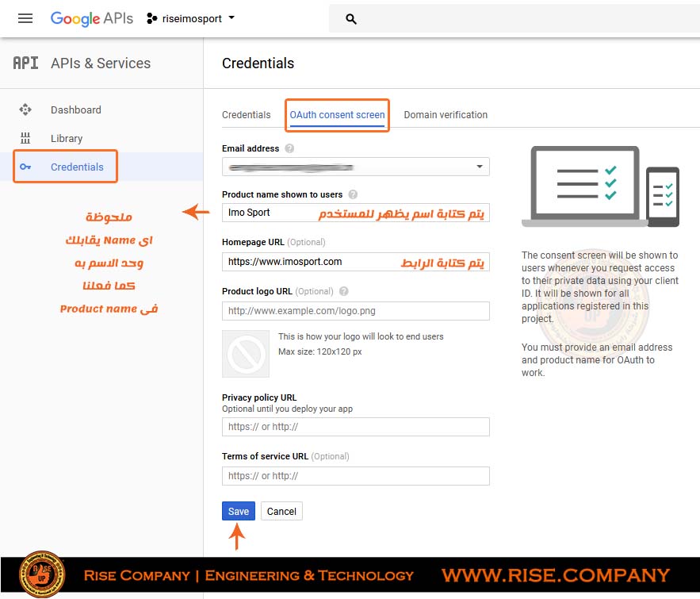Select Credentials in the sidebar
This screenshot has height=599, width=700.
click(77, 167)
